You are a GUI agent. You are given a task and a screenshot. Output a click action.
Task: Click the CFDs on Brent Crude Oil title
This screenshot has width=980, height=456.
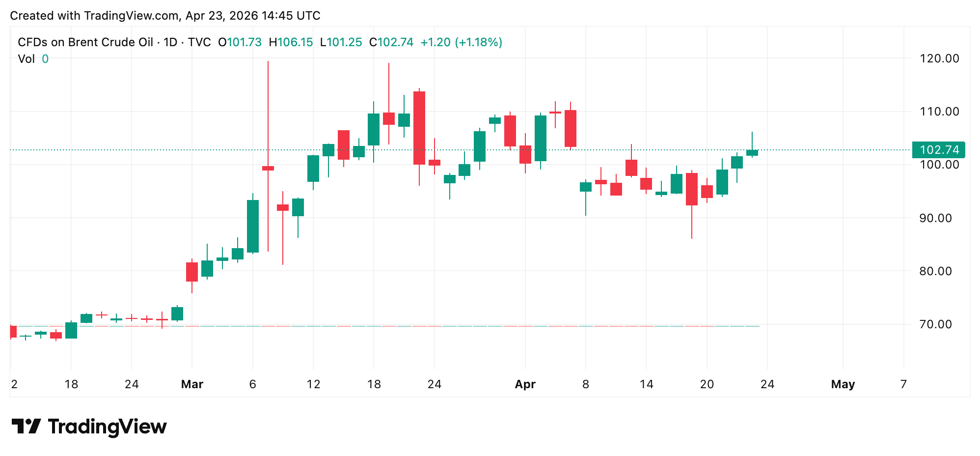[x=85, y=42]
